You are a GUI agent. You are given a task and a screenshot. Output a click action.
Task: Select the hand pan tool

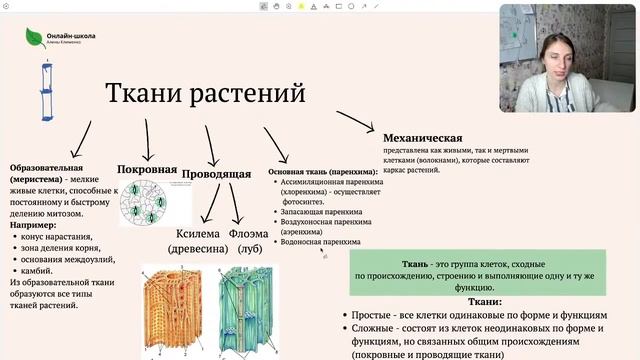(276, 6)
